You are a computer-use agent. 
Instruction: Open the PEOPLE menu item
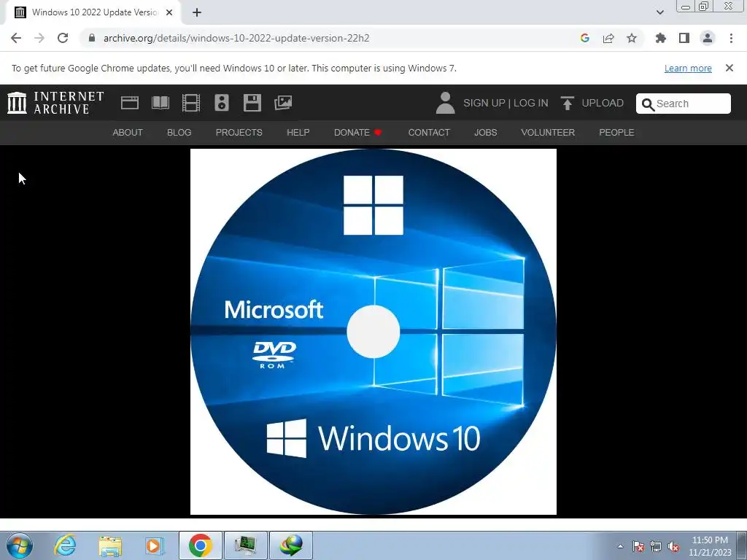616,133
